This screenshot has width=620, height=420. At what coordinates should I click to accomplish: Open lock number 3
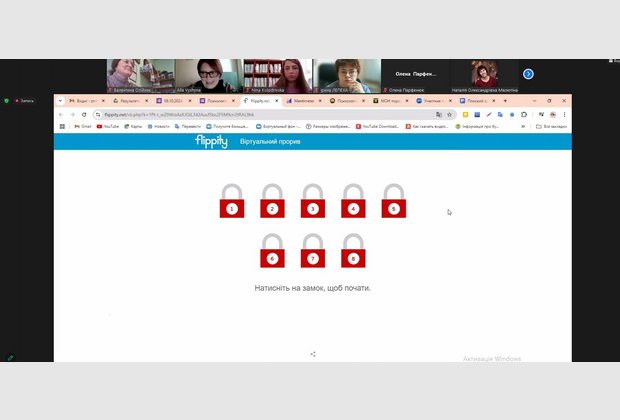click(313, 201)
